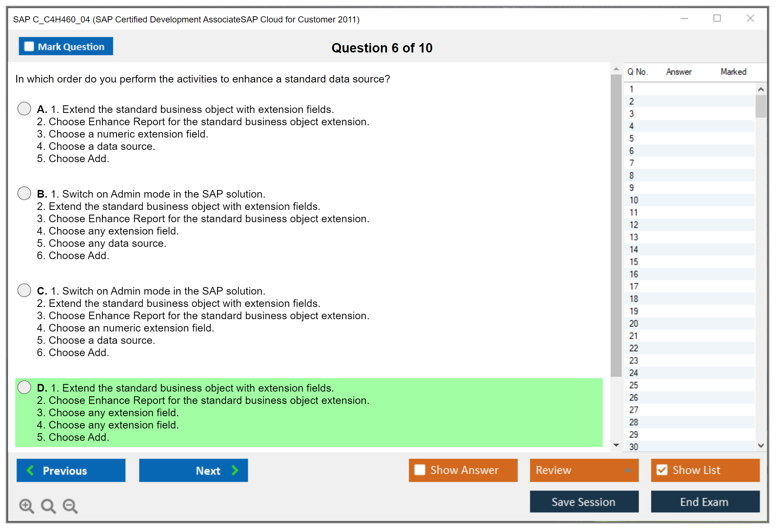This screenshot has height=532, width=778.
Task: Select question 12 in the list
Action: 634,225
